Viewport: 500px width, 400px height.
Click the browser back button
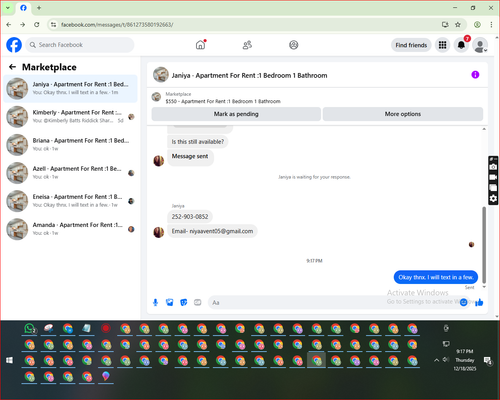click(x=9, y=25)
